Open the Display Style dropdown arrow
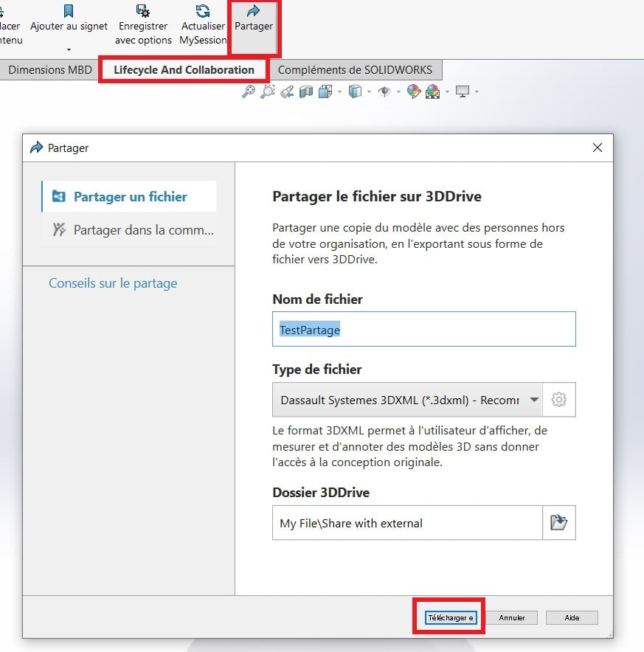The width and height of the screenshot is (644, 652). click(368, 92)
